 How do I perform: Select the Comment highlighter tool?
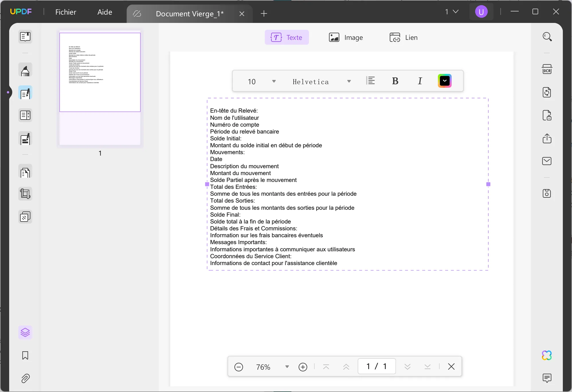25,70
